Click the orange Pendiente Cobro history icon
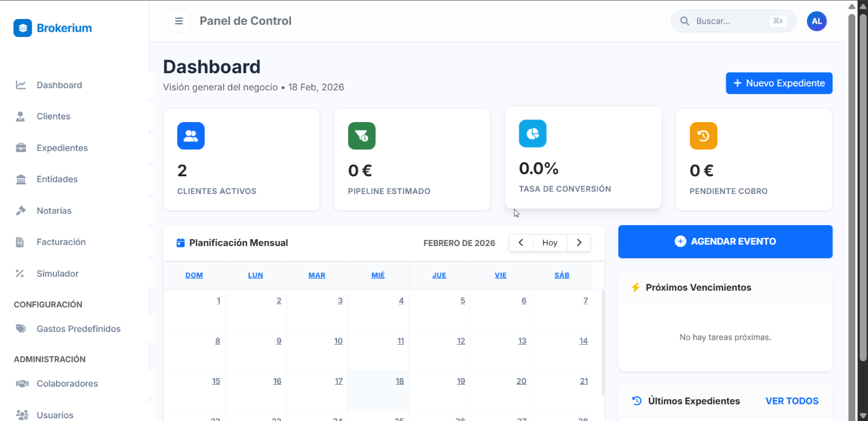868x421 pixels. click(703, 135)
